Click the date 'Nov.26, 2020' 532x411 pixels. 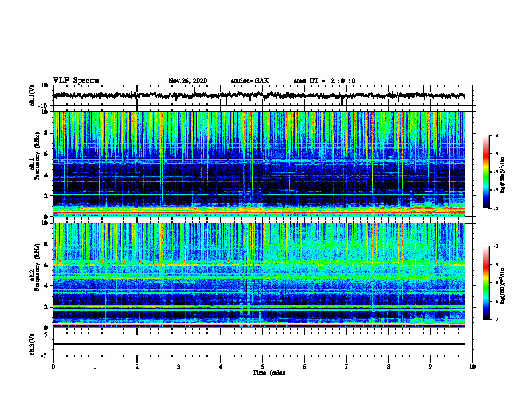187,81
